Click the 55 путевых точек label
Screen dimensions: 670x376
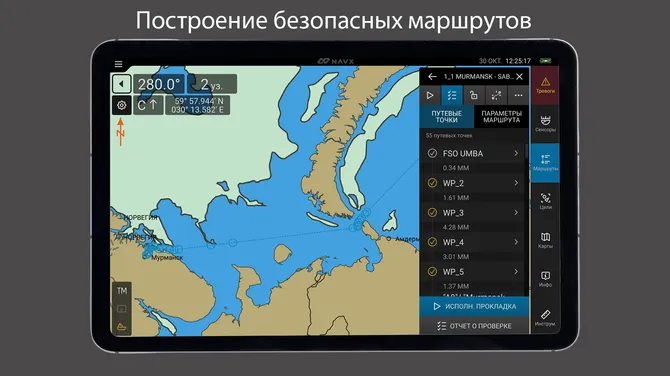point(449,135)
